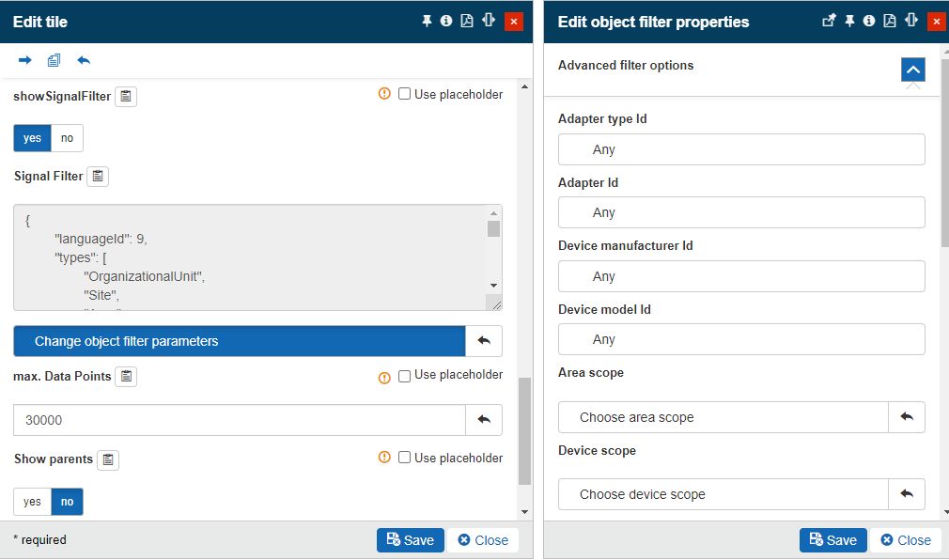Click Choose device scope button
949x560 pixels.
(723, 494)
